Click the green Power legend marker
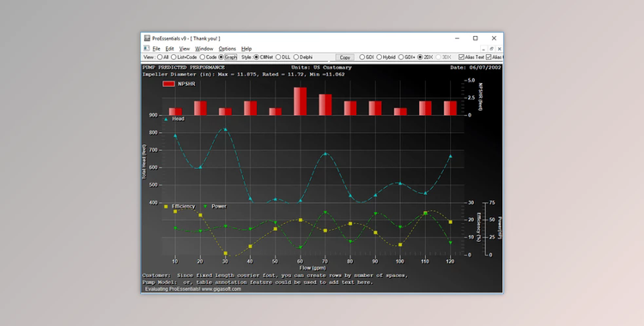The height and width of the screenshot is (326, 644). coord(205,207)
